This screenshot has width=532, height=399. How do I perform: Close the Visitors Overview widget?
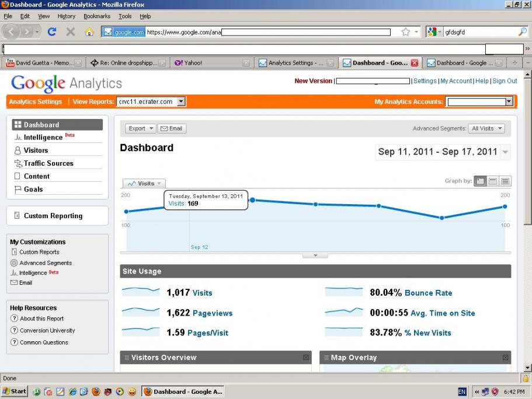(x=305, y=358)
